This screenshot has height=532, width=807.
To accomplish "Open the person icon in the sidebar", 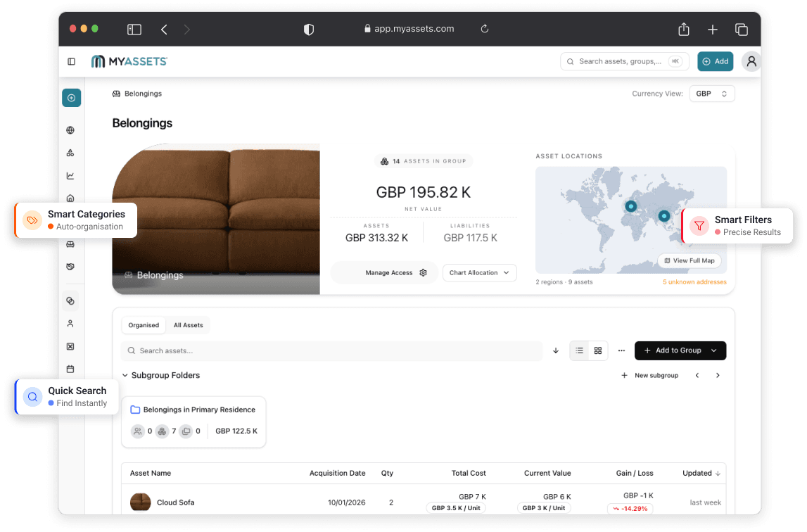I will 70,324.
